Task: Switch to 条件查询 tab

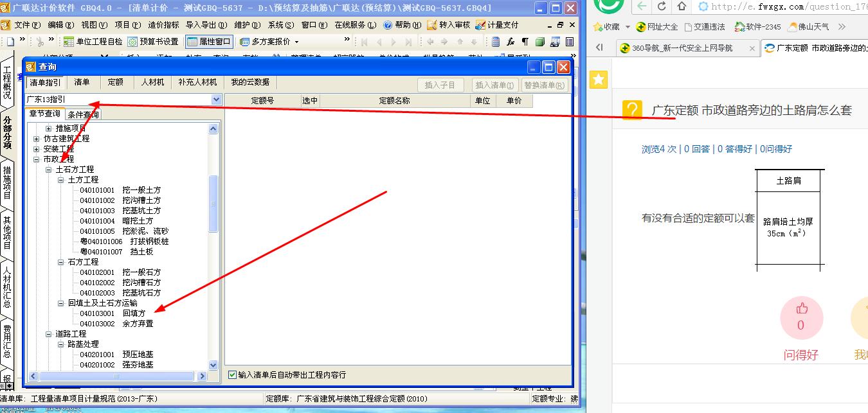Action: click(x=83, y=114)
